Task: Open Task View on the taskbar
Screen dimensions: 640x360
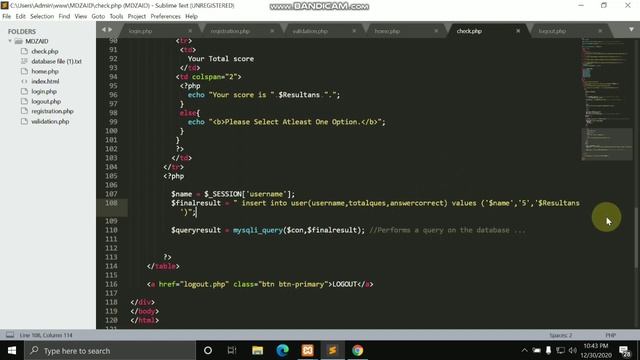Action: coord(232,350)
